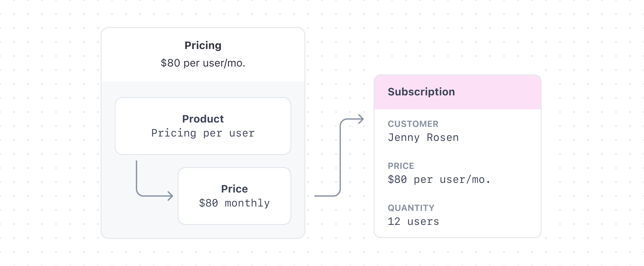Click the Pricing heading text
The width and height of the screenshot is (644, 266).
[203, 45]
